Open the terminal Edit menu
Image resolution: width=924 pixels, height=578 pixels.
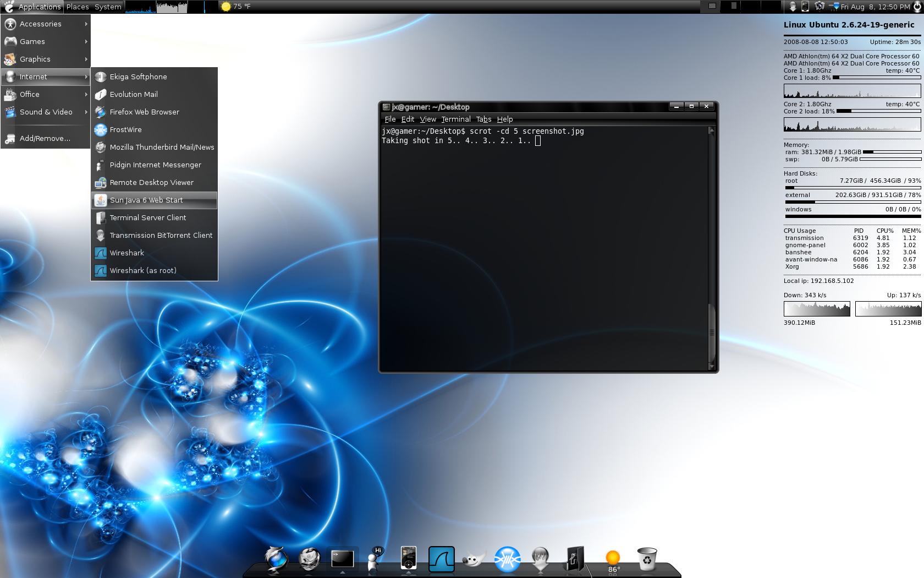tap(408, 119)
